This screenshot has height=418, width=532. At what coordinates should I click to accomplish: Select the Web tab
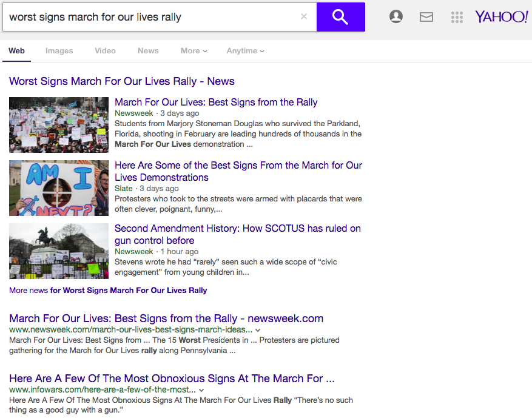click(16, 51)
